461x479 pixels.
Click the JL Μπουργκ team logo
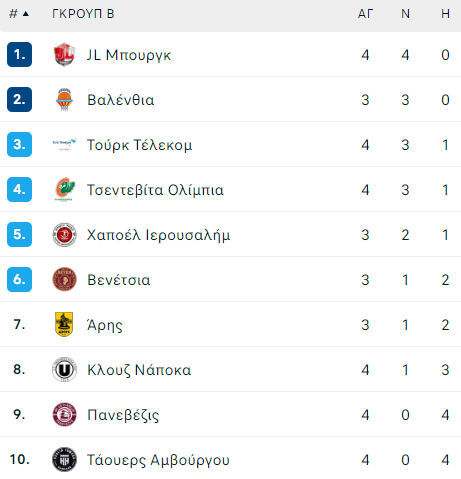point(64,54)
